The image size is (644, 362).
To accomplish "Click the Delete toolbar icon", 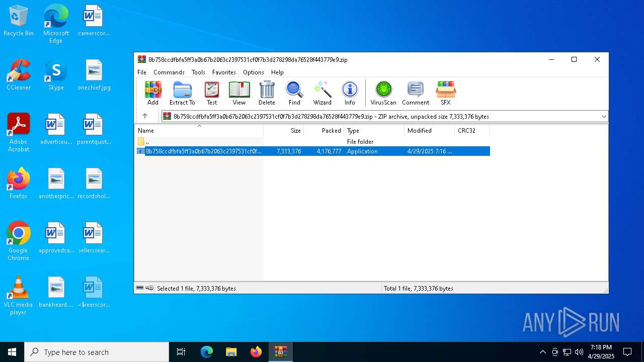I will [267, 93].
